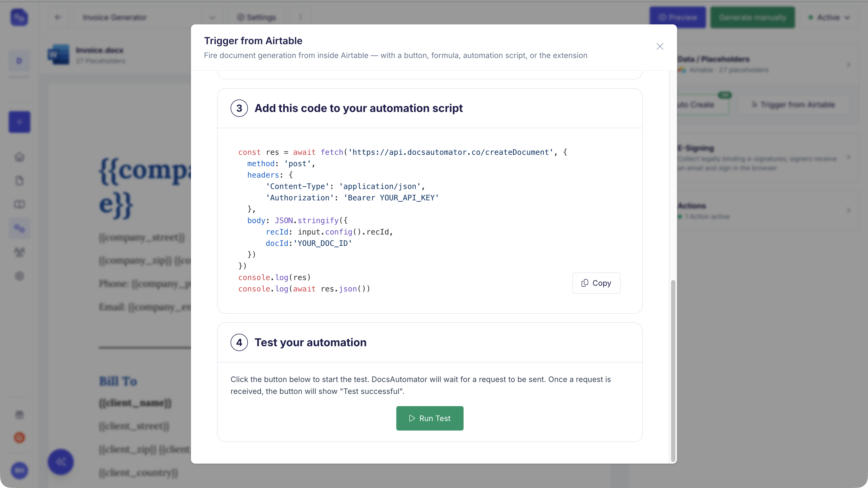Expand the Data / Placeholders section
This screenshot has height=488, width=868.
[848, 65]
